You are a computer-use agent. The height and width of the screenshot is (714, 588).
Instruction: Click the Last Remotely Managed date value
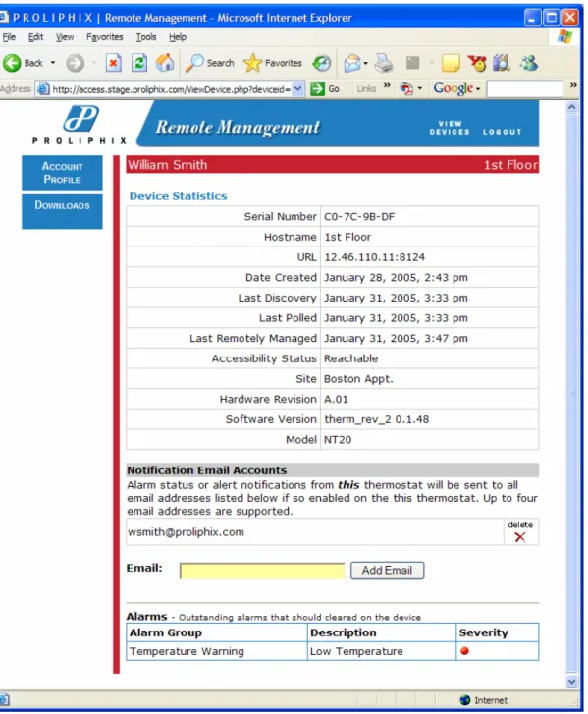pos(396,338)
